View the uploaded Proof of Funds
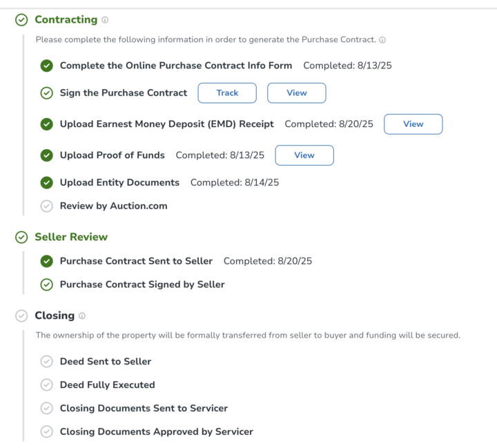 [304, 155]
